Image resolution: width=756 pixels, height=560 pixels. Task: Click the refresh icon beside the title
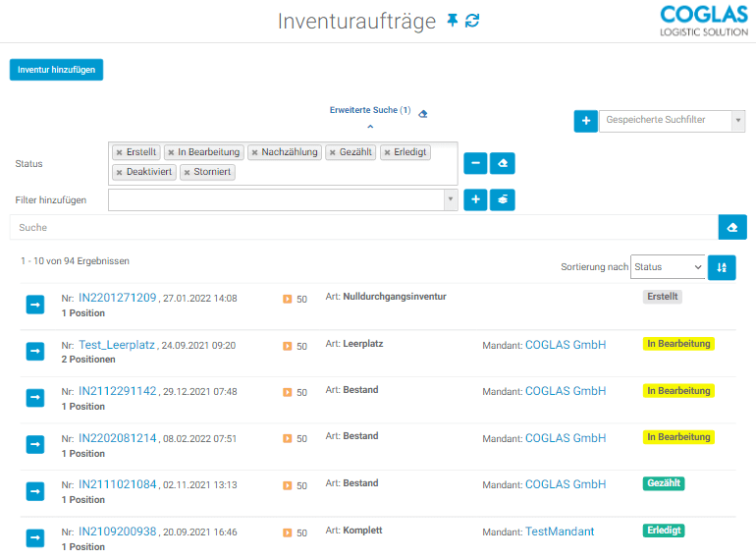pos(472,21)
